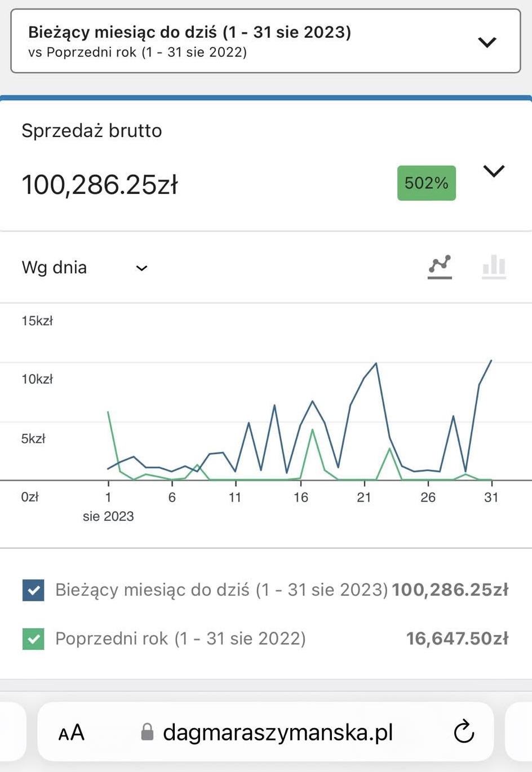Tap the Safari reload page icon

pos(464,732)
